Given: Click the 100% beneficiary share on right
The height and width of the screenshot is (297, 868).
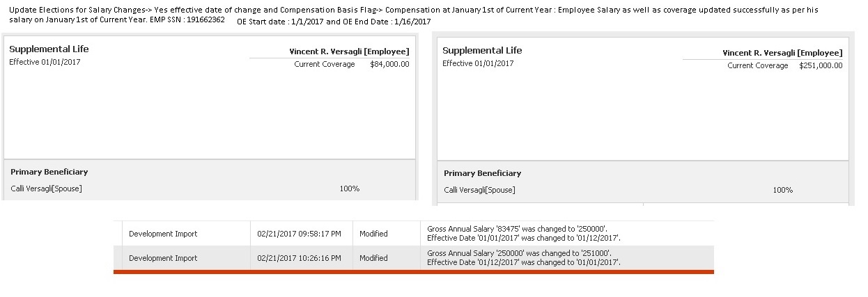Looking at the screenshot, I should pyautogui.click(x=783, y=190).
